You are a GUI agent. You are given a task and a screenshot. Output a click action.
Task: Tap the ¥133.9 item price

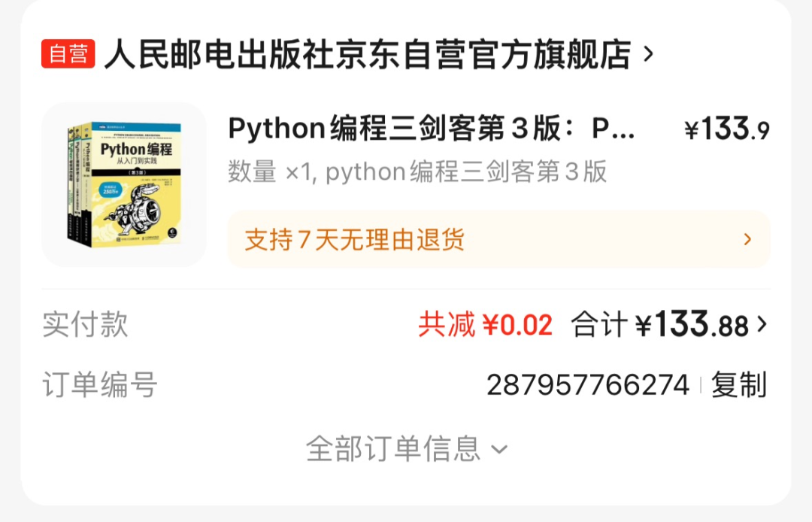coord(726,129)
